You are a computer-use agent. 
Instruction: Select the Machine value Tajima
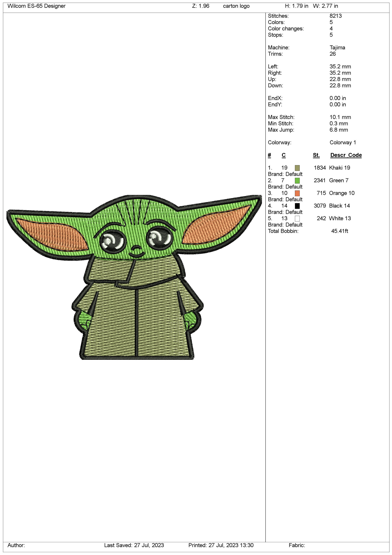tap(337, 48)
